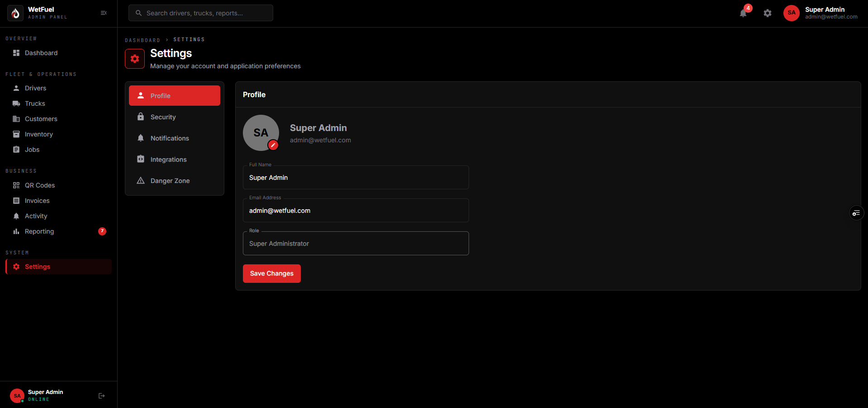This screenshot has height=408, width=868.
Task: Click the notification count badge 4
Action: point(748,8)
